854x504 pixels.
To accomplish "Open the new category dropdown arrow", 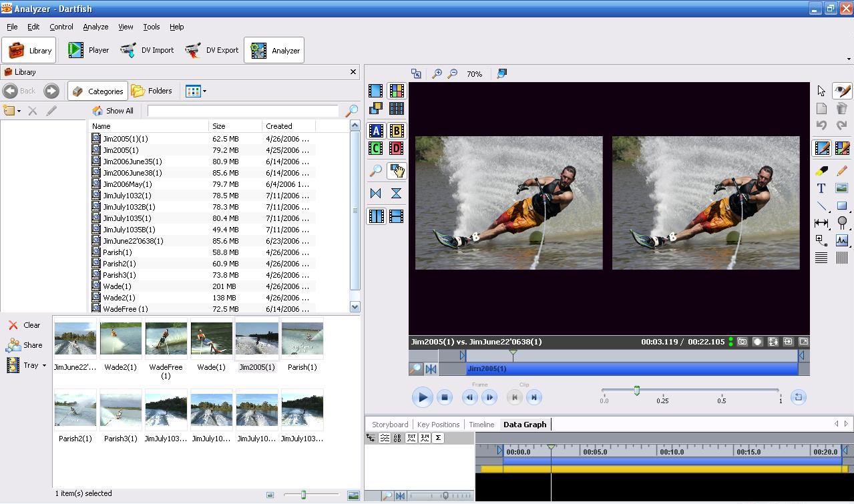I will pyautogui.click(x=19, y=111).
